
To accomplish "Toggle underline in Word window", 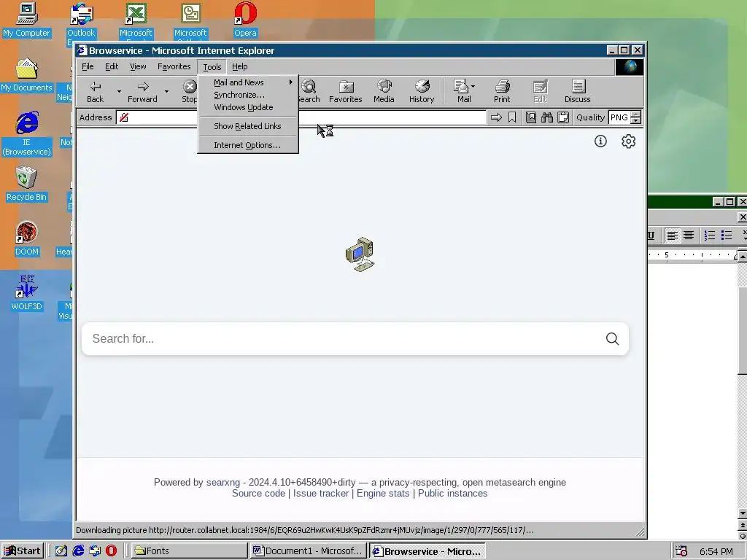I will pos(651,236).
